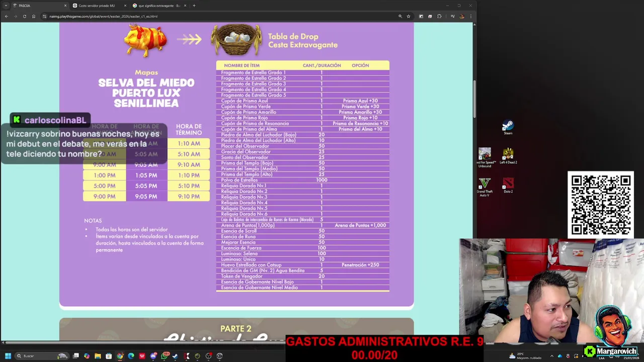644x362 pixels.
Task: Select the 9:05 PM time cell
Action: click(146, 197)
